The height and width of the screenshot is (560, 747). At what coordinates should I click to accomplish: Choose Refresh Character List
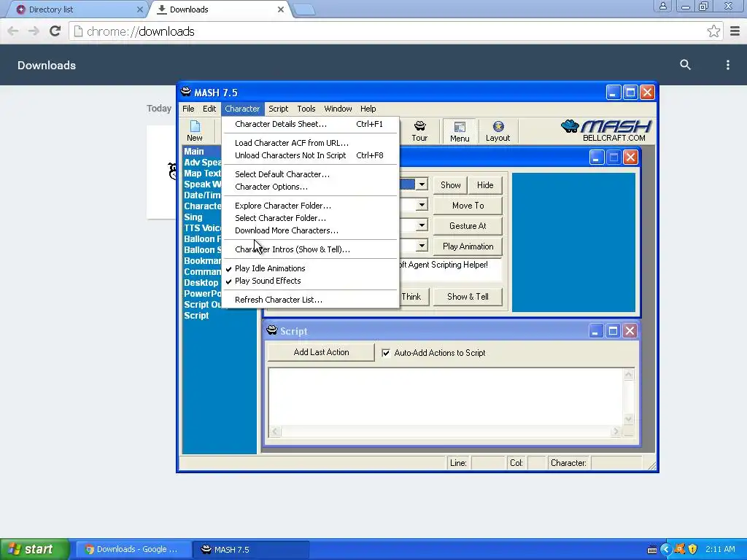pyautogui.click(x=310, y=300)
